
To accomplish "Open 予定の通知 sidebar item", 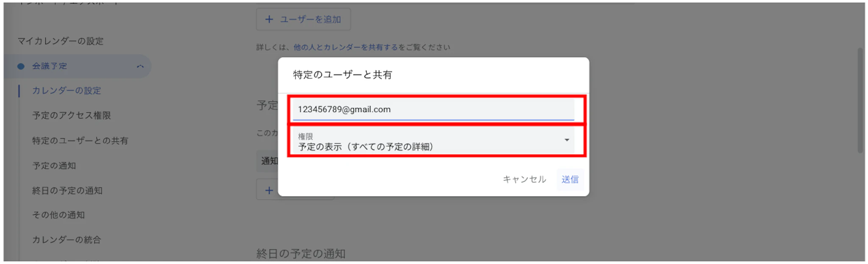I will click(x=54, y=166).
